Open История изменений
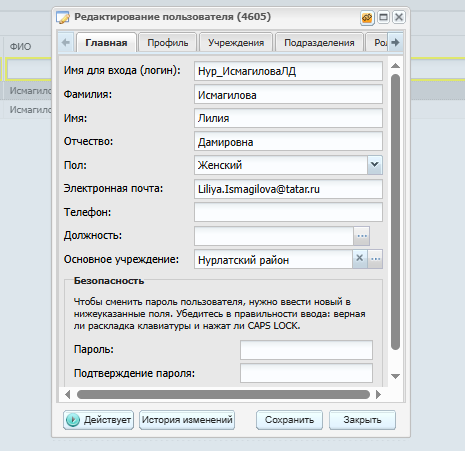 click(187, 420)
